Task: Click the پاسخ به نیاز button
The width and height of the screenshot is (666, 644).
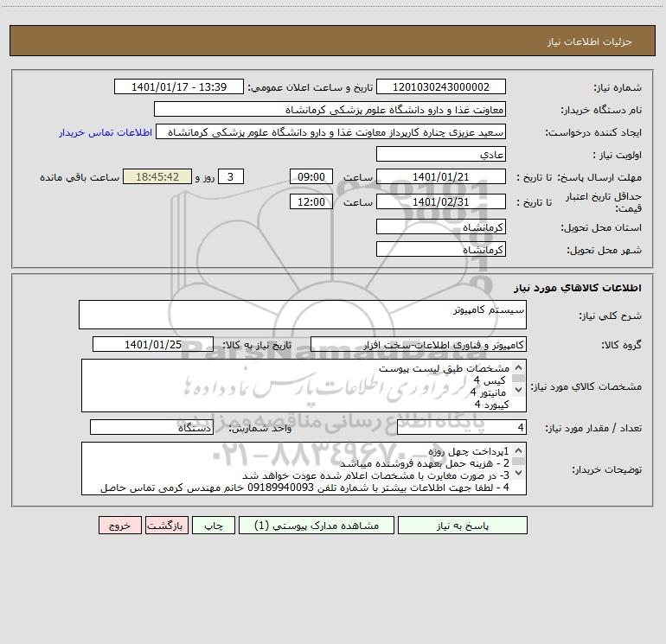Action: (x=463, y=526)
